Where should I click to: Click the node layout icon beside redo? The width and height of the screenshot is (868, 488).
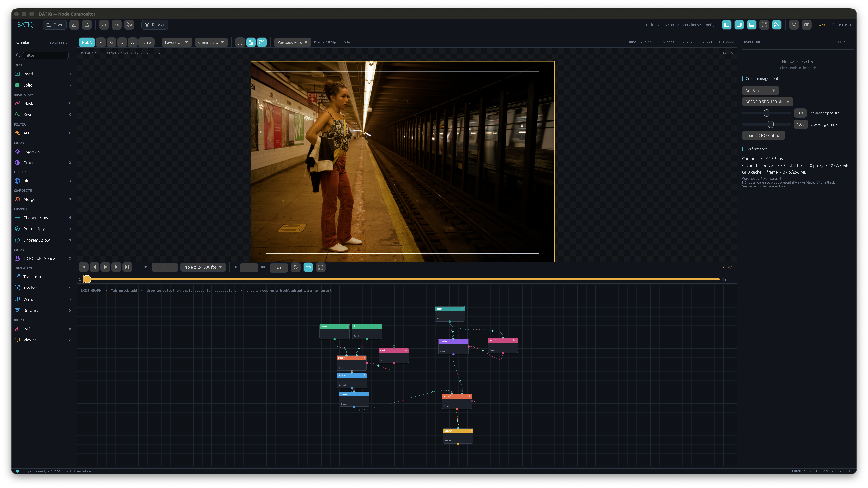coord(129,25)
